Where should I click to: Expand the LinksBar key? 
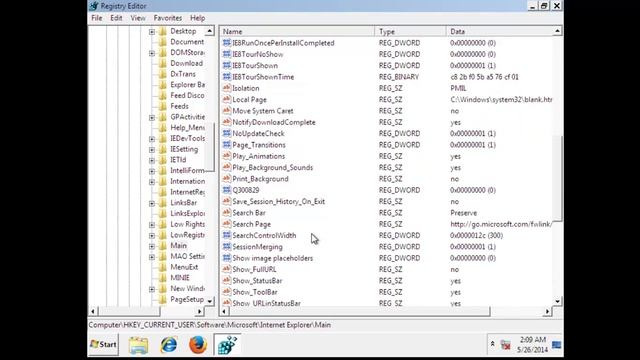[152, 203]
